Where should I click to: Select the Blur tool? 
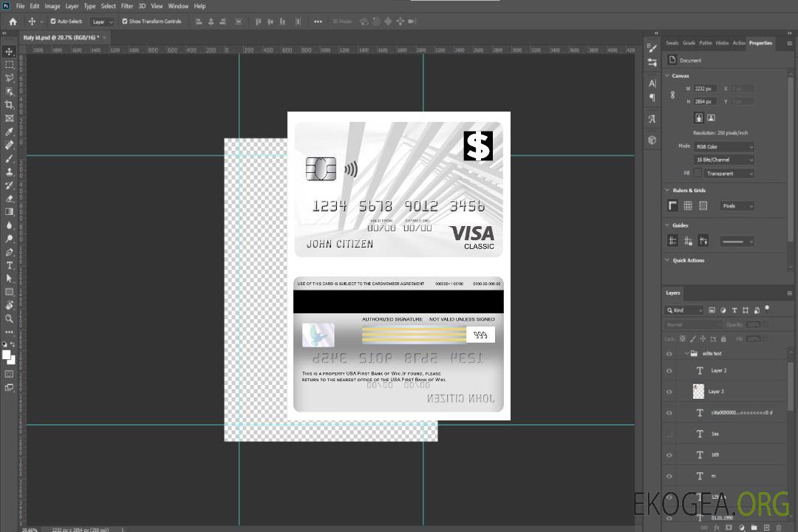tap(9, 225)
